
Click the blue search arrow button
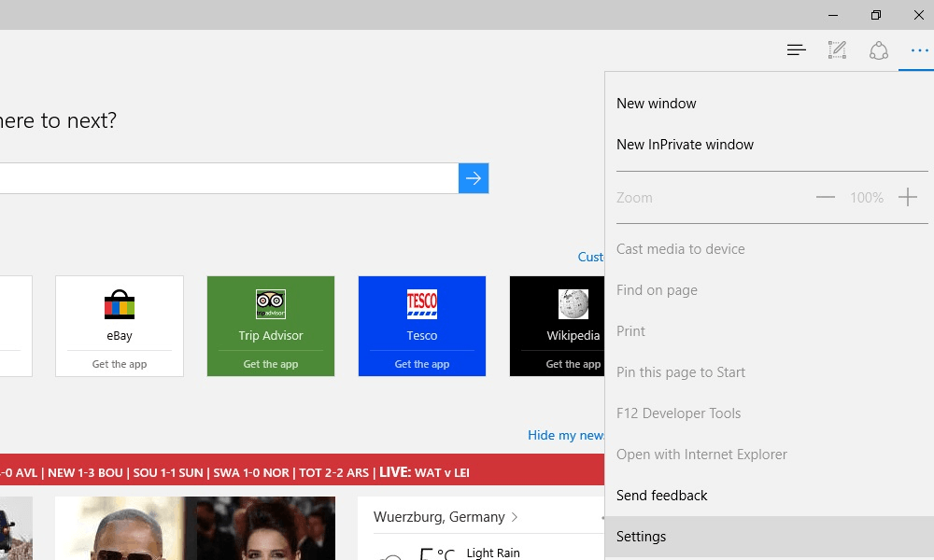point(474,178)
